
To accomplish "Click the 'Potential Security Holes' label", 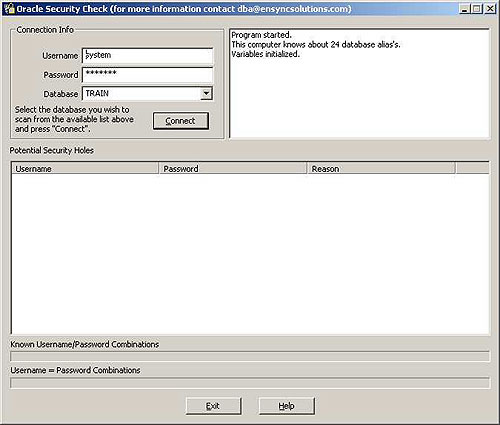I will [x=52, y=150].
